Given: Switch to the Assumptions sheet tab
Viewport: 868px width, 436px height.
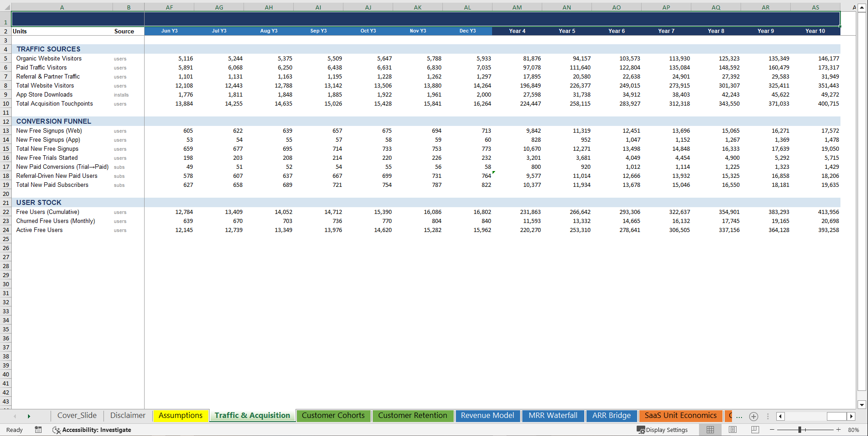Looking at the screenshot, I should (180, 415).
